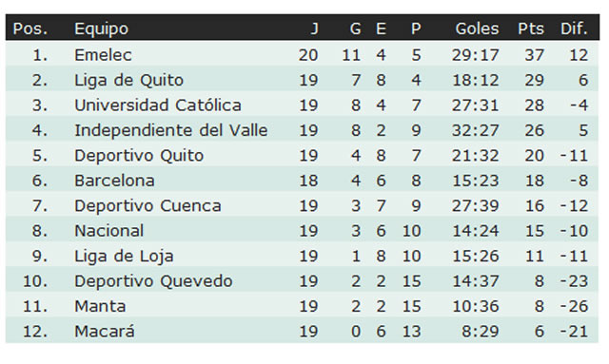Click the Pos. column header
Image resolution: width=609 pixels, height=364 pixels.
29,29
